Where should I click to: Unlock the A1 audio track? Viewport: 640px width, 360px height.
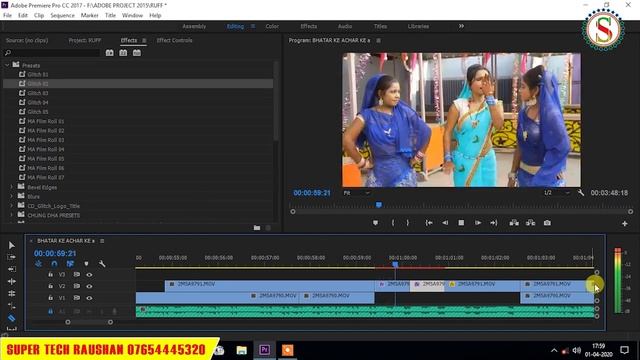[x=50, y=311]
